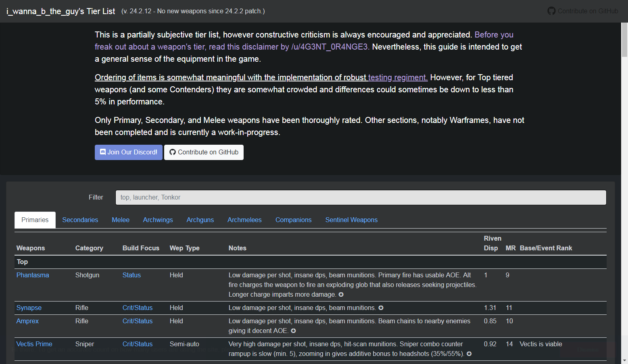Focus the Filter input field
This screenshot has width=628, height=364.
click(x=361, y=198)
